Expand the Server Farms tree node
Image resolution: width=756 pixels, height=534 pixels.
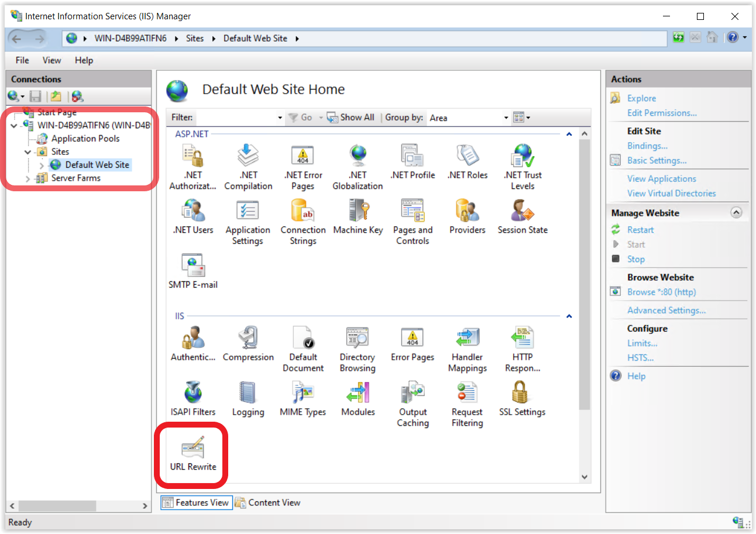28,178
